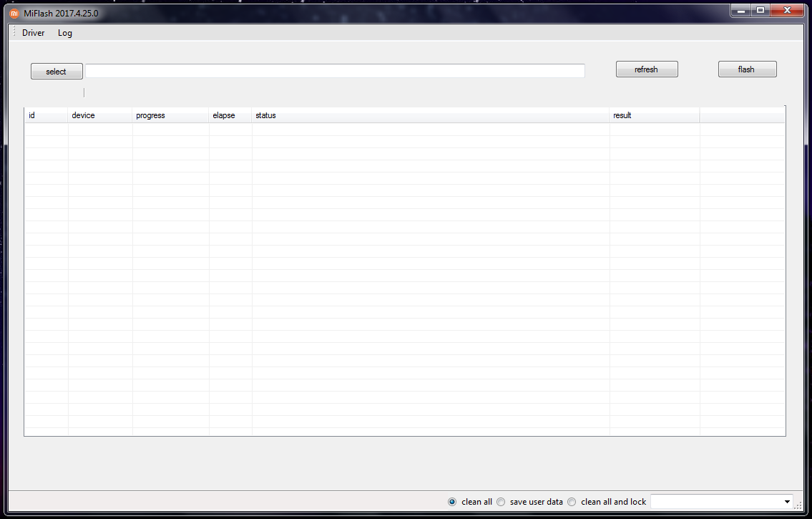Viewport: 812px width, 519px height.
Task: Minimize the MiFlash window
Action: pyautogui.click(x=742, y=10)
